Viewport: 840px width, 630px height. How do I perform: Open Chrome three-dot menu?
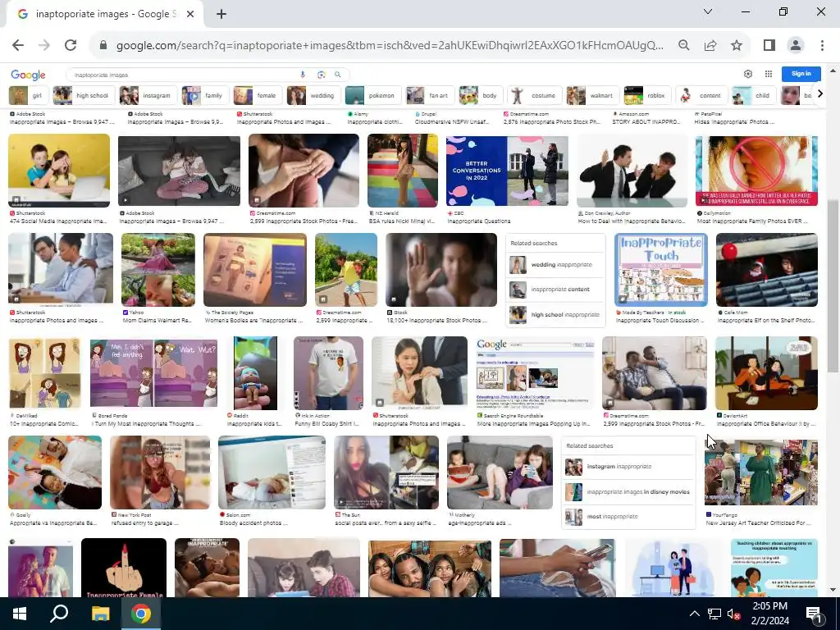tap(822, 45)
